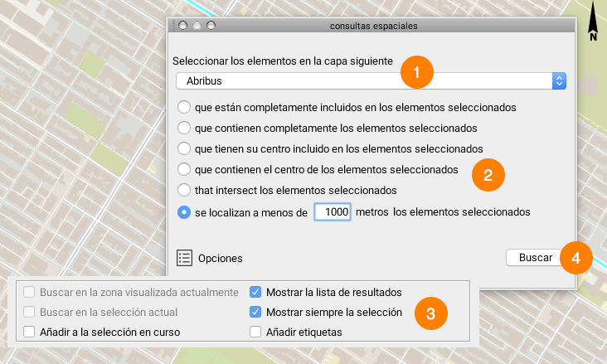Toggle 'Buscar en la selección actual' checkbox
This screenshot has height=364, width=607.
[x=30, y=313]
